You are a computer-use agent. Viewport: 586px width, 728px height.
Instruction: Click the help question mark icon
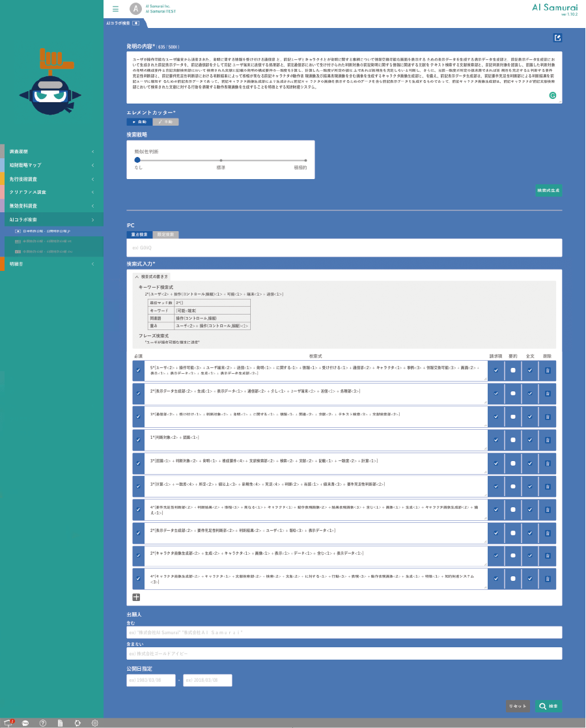[43, 723]
